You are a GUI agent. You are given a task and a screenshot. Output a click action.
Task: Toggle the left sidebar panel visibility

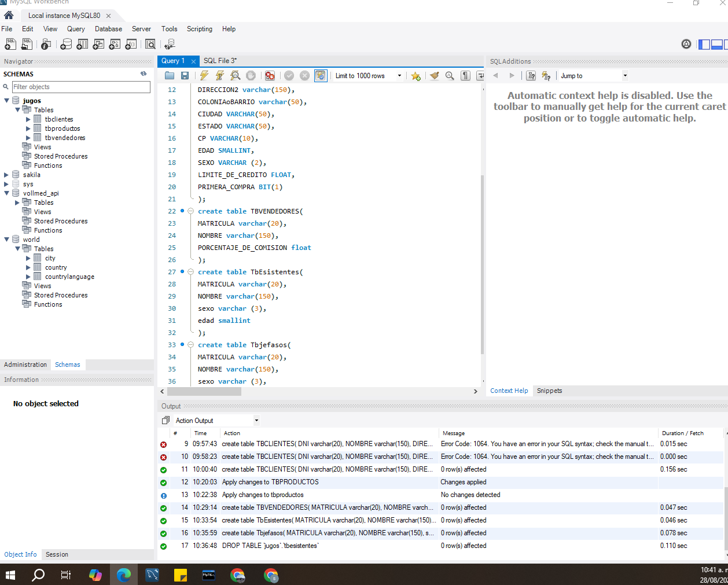pos(704,44)
